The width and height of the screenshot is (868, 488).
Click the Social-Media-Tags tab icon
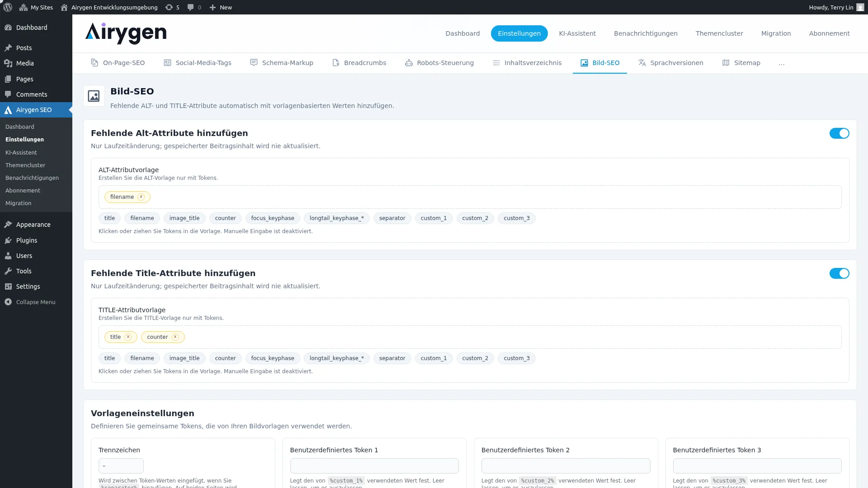pos(167,63)
